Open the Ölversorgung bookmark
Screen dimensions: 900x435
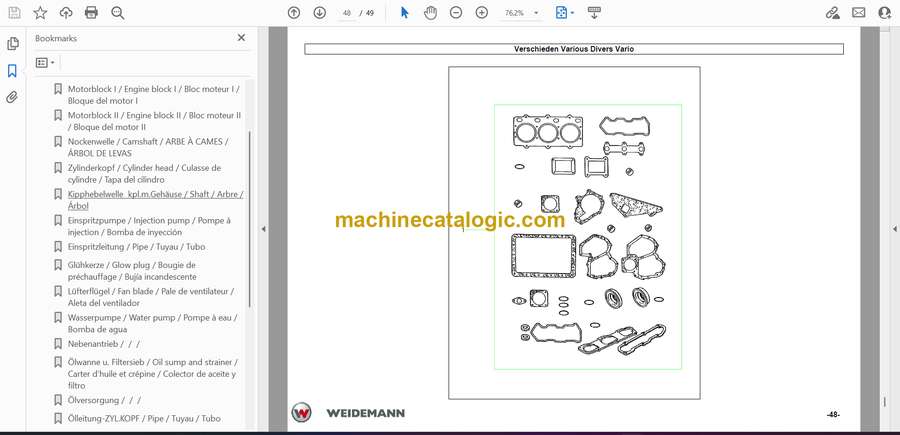coord(104,400)
